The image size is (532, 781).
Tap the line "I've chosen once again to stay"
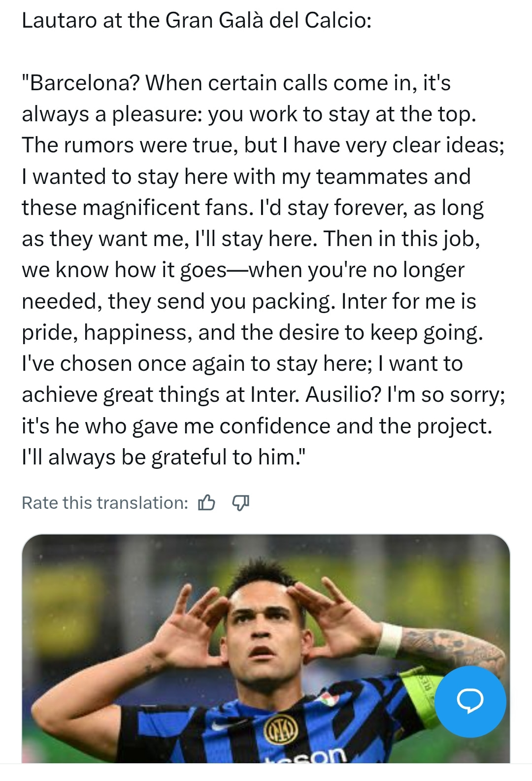coord(242,363)
